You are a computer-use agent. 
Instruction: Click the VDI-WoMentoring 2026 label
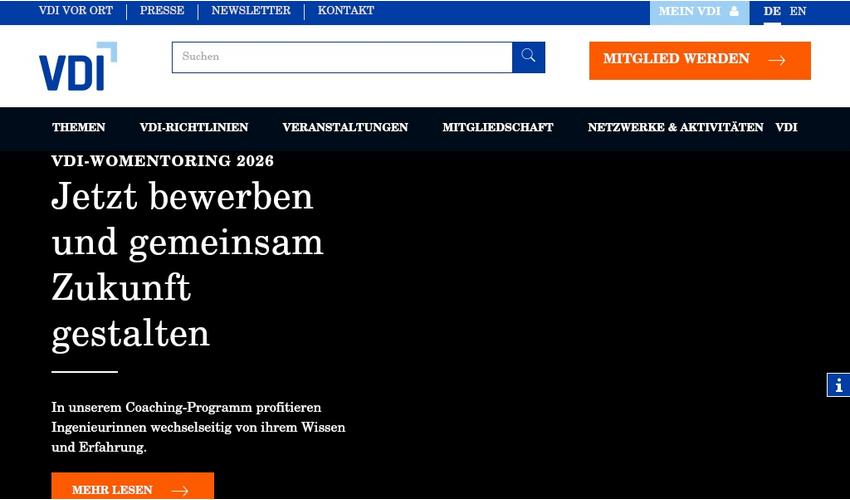[x=163, y=161]
